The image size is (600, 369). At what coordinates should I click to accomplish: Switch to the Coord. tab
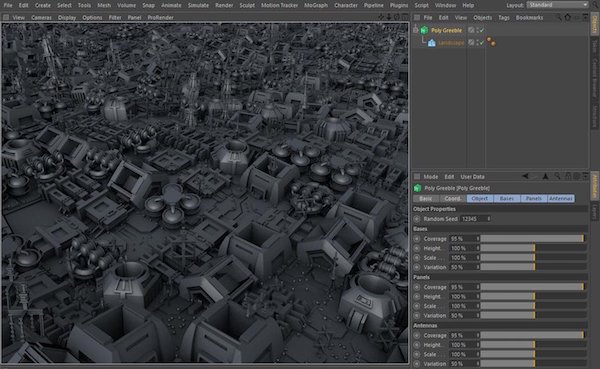(453, 198)
